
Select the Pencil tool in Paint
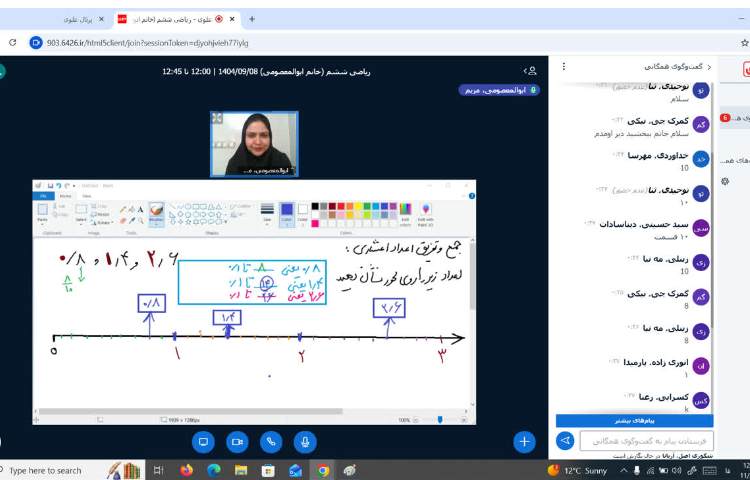[123, 209]
